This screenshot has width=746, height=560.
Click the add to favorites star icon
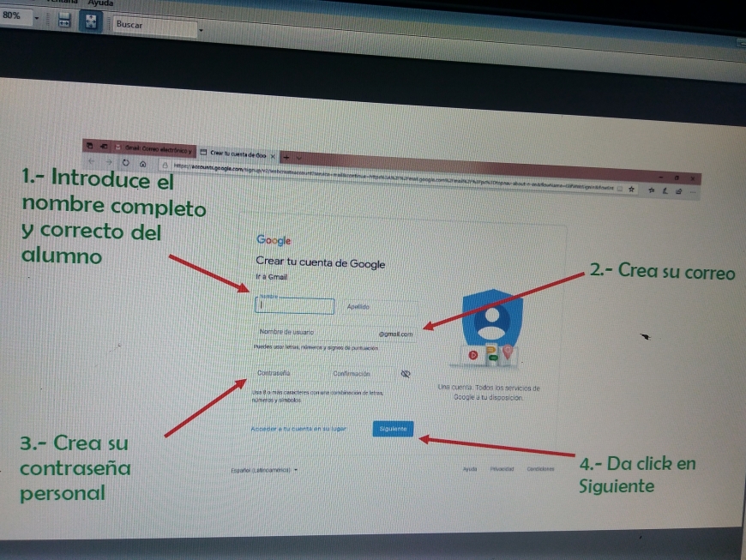[x=631, y=189]
